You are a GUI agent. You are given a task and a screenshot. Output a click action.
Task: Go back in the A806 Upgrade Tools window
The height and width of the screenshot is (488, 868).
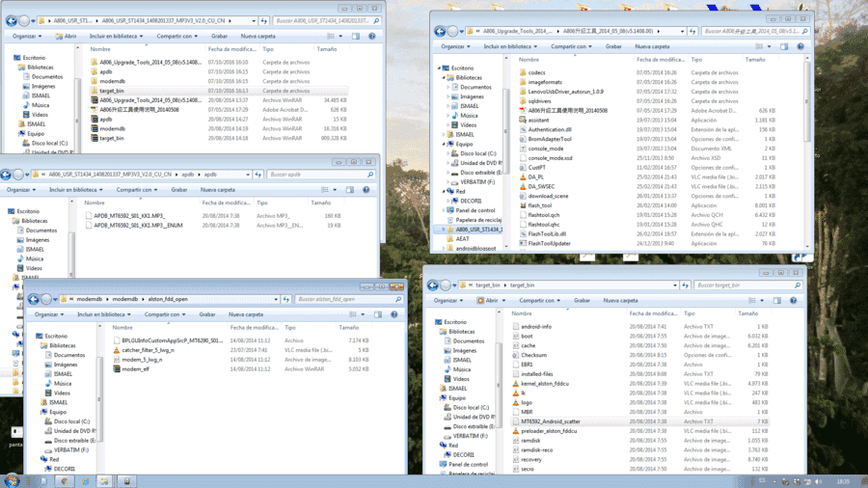(440, 32)
